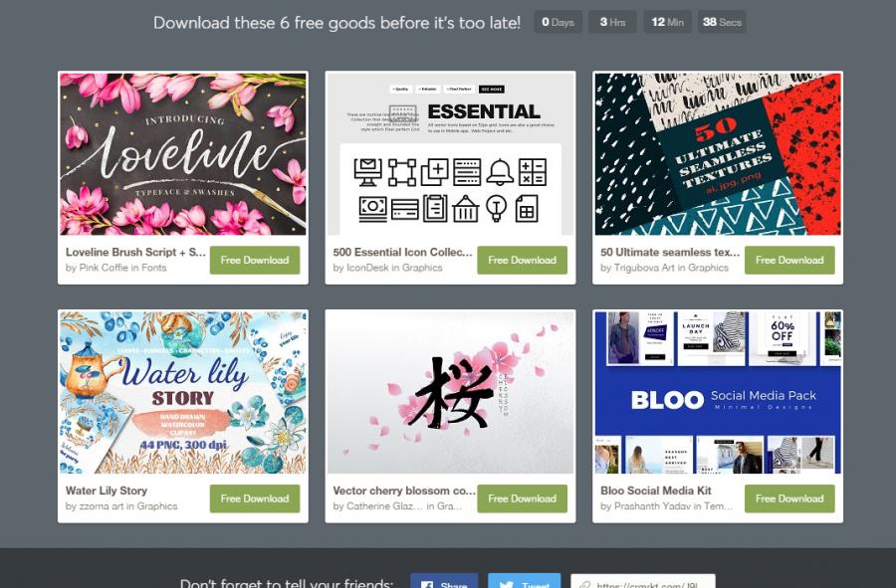Tweet using the Twitter bird button
Image resolution: width=896 pixels, height=588 pixels.
point(524,581)
